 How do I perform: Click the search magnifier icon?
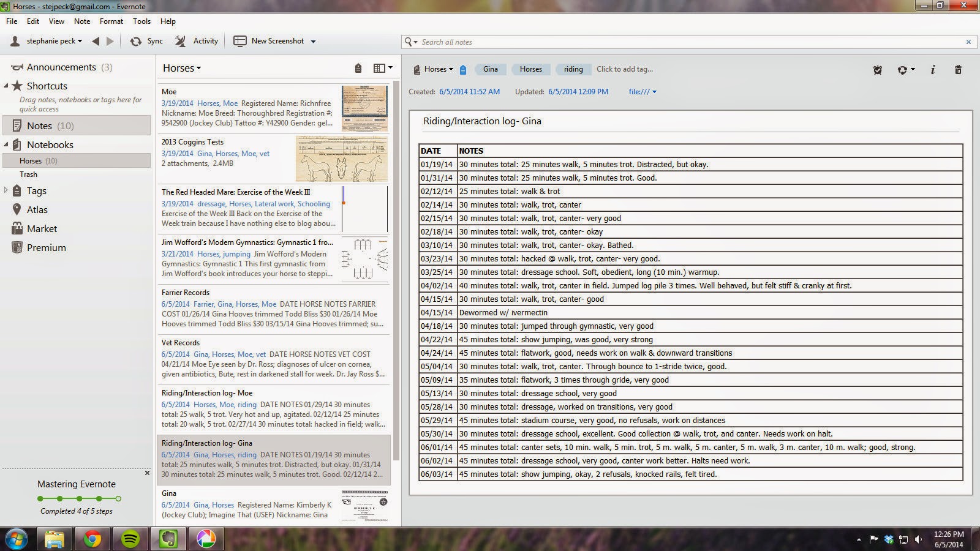pyautogui.click(x=409, y=42)
